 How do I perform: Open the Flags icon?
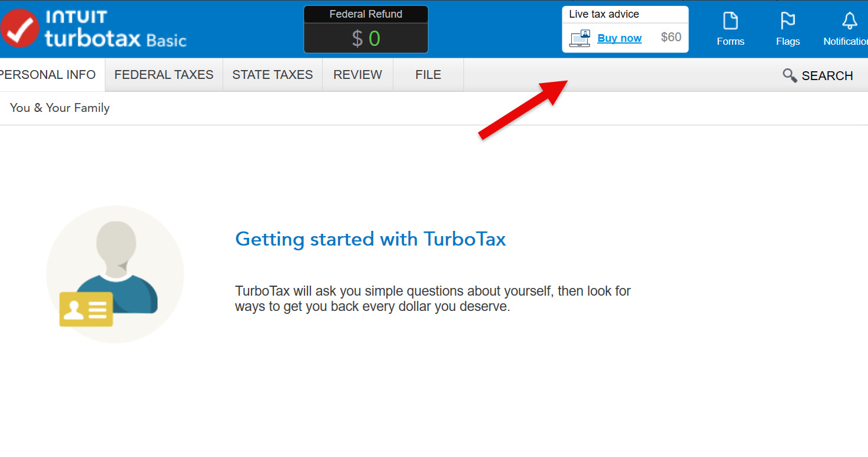click(x=788, y=21)
